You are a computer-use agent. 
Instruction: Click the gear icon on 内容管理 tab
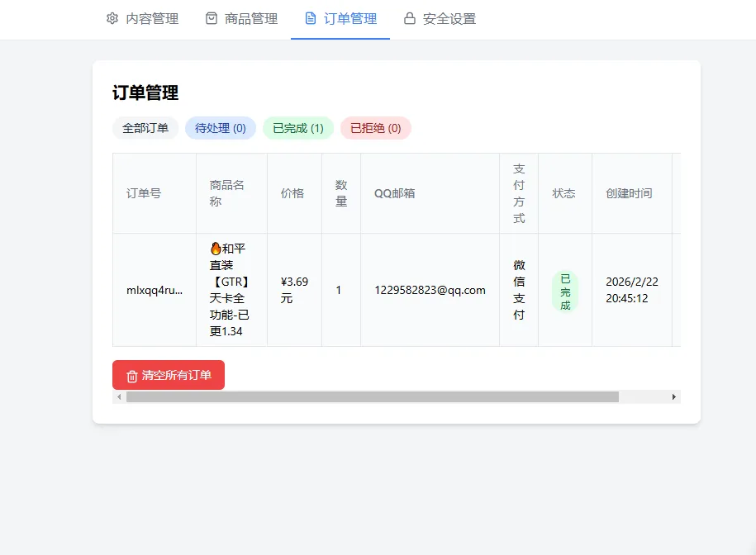pos(112,19)
